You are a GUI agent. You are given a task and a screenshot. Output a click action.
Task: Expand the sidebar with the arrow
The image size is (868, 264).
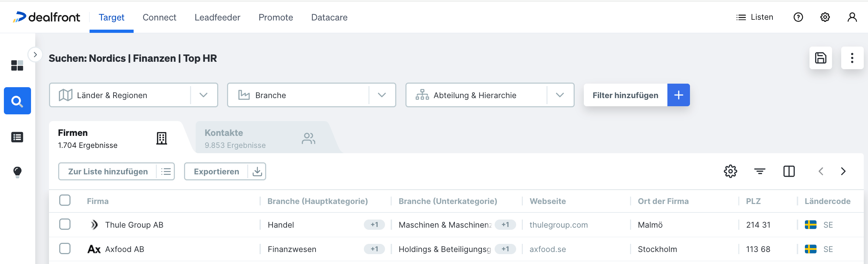pos(35,55)
